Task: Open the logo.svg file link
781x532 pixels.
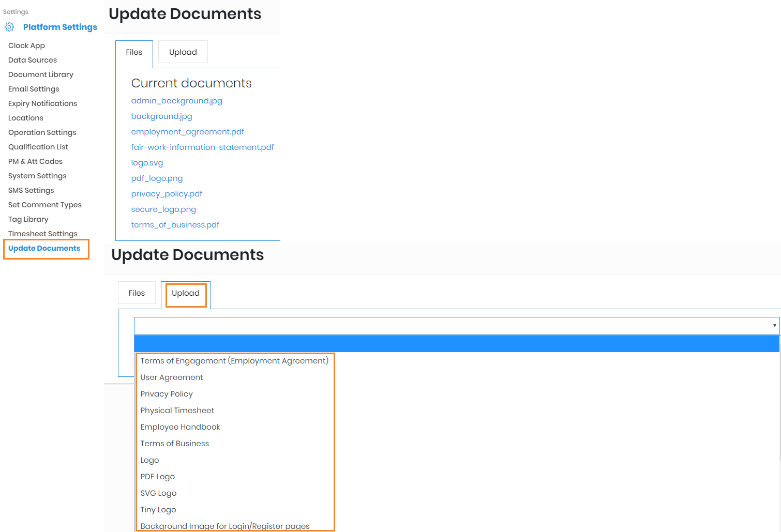Action: point(147,163)
